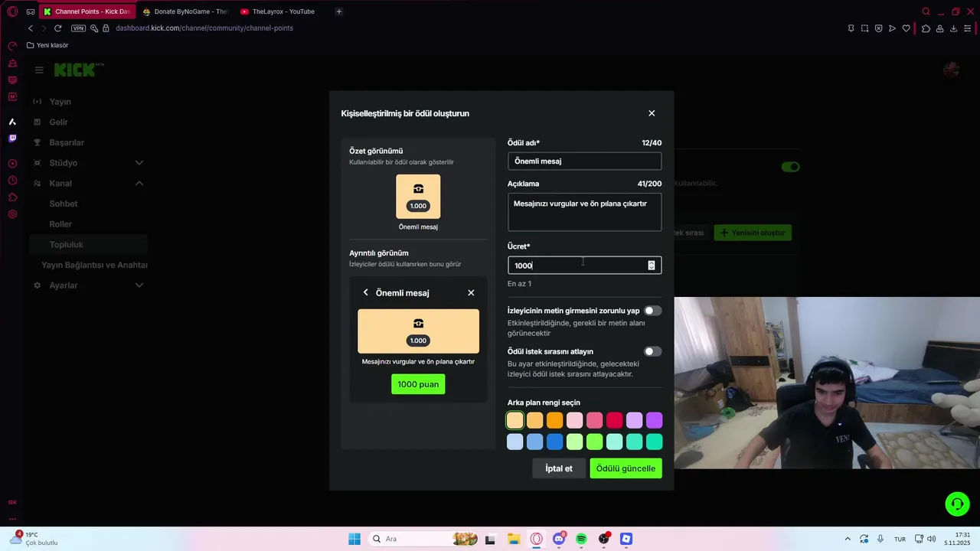Enable skip reward request queue toggle
This screenshot has height=551, width=980.
tap(652, 351)
